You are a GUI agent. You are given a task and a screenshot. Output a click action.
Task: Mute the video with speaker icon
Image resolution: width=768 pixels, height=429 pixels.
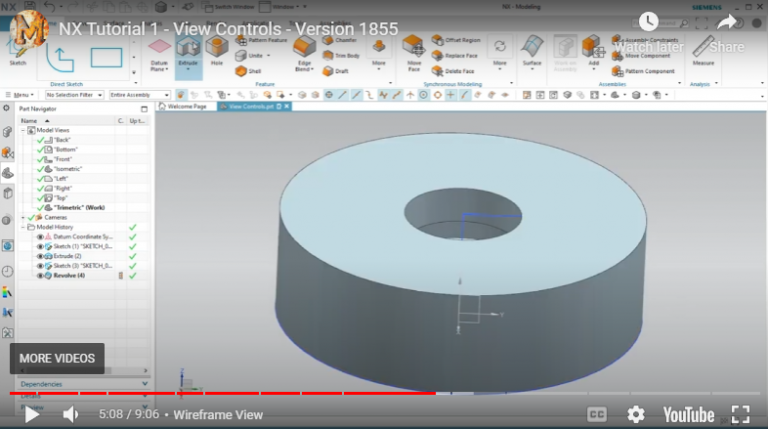tap(71, 415)
